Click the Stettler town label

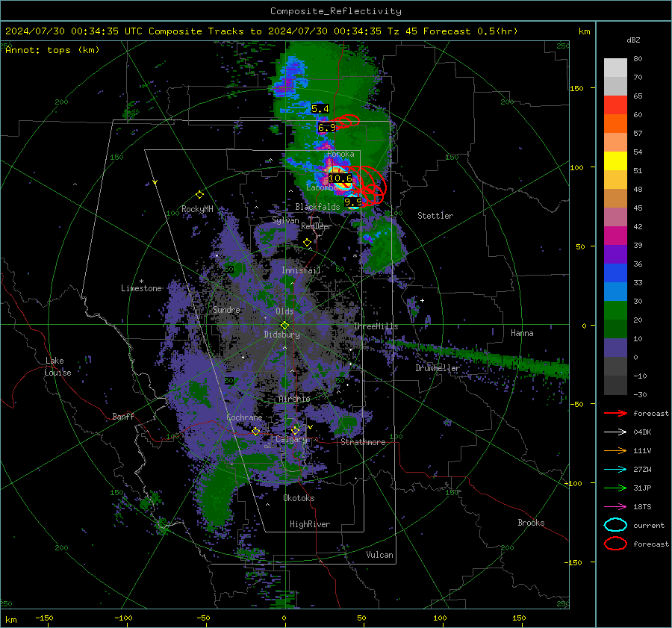click(x=435, y=216)
